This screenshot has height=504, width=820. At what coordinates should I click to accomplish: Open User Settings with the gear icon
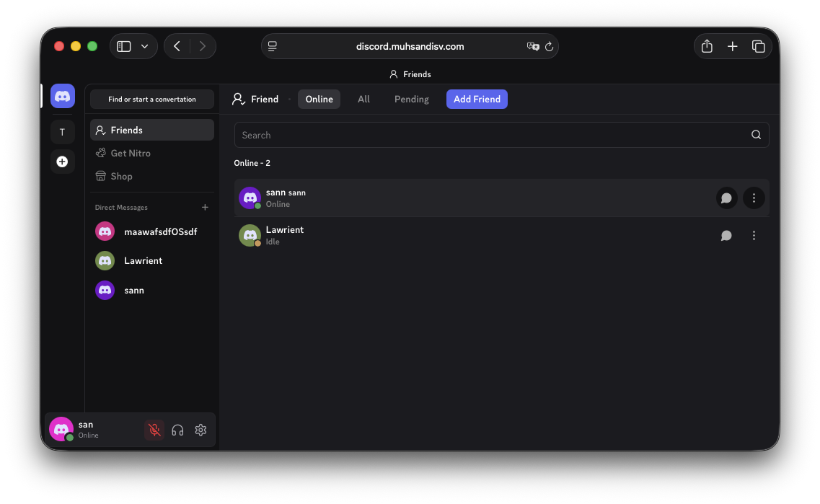point(200,430)
